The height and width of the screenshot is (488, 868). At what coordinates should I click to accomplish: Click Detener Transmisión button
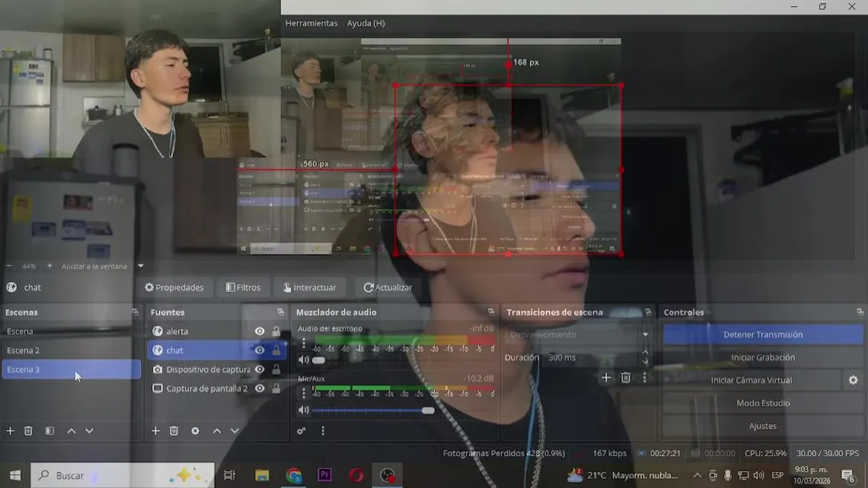point(763,335)
